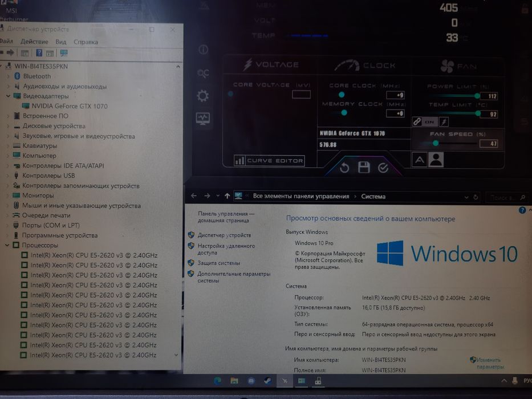Screen dimensions: 532x399
Task: Show hidden tray icons chevron
Action: tap(504, 381)
